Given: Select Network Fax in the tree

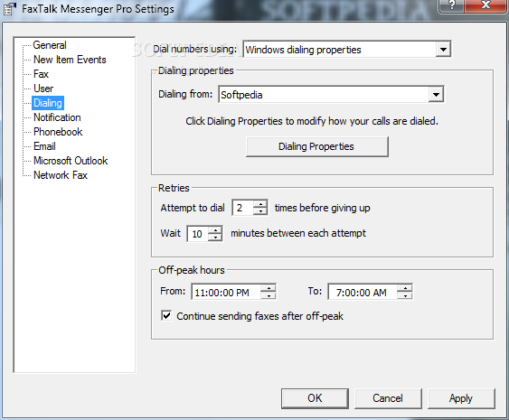Looking at the screenshot, I should coord(61,175).
